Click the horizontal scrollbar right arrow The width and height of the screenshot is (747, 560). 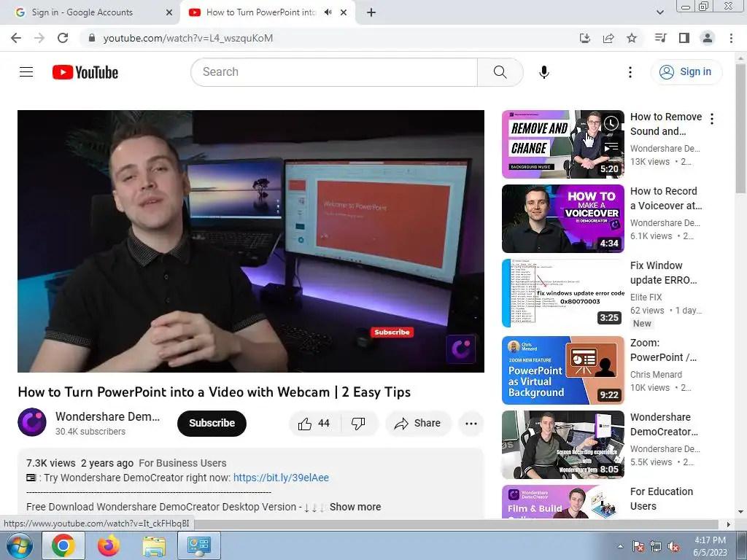[728, 524]
